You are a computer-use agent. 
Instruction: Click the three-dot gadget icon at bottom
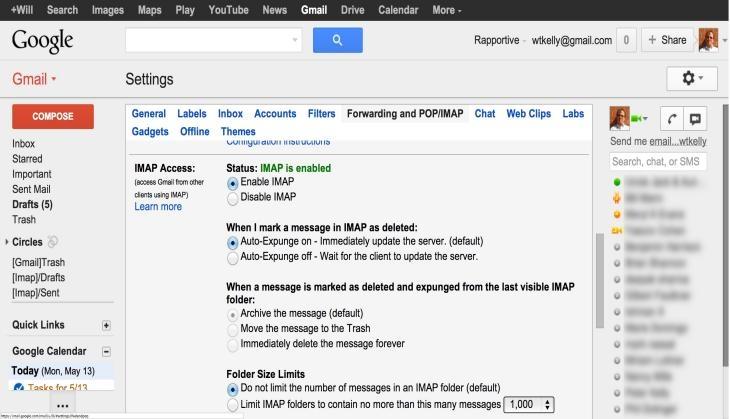[x=62, y=405]
